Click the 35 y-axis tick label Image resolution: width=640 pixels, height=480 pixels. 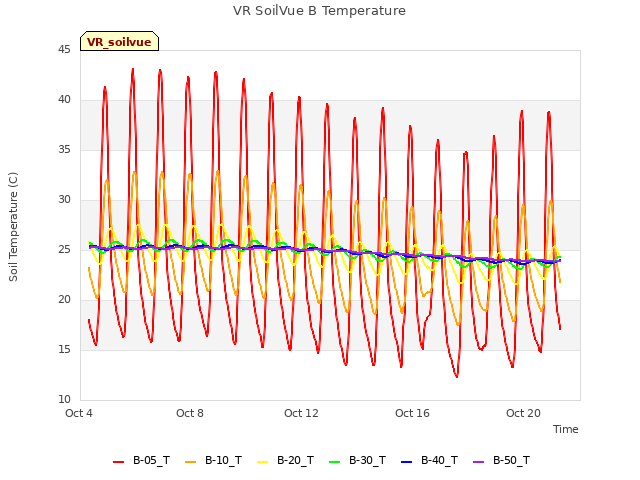pyautogui.click(x=64, y=149)
